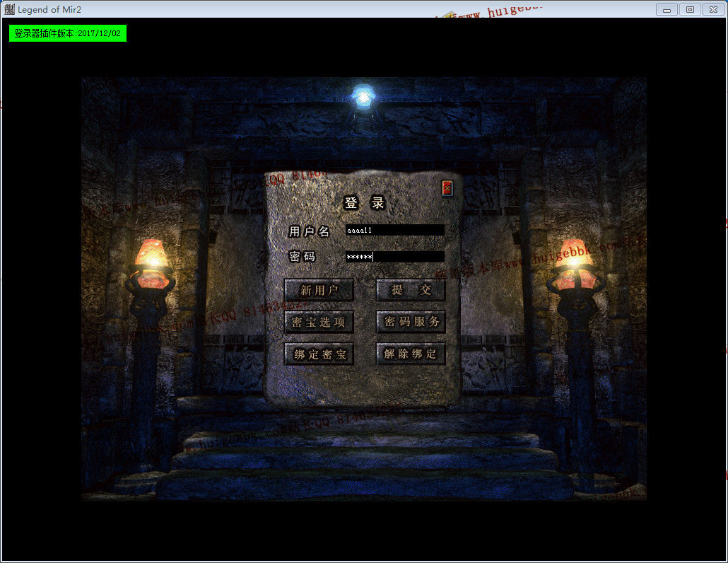
Task: Click the green 登录器插件版本 label
Action: point(68,33)
